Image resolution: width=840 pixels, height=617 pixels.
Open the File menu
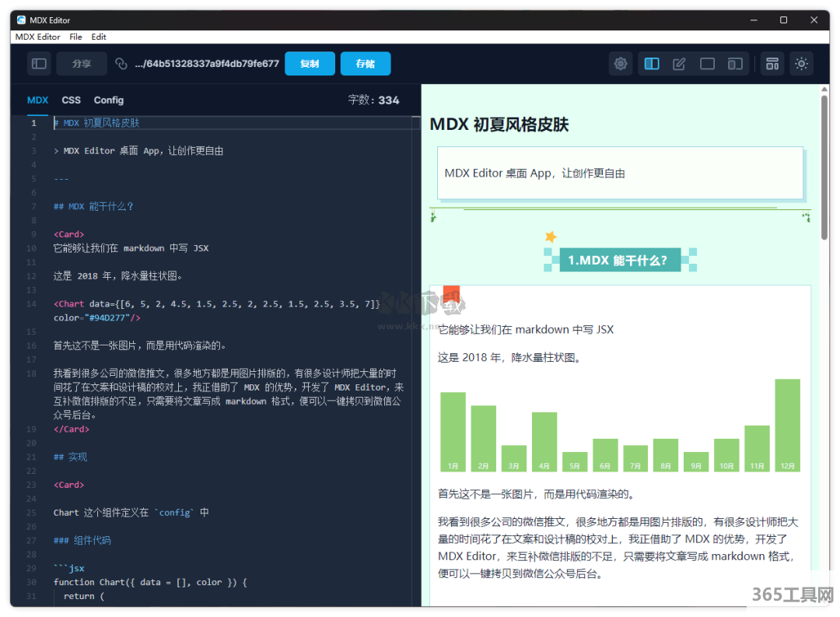tap(75, 37)
